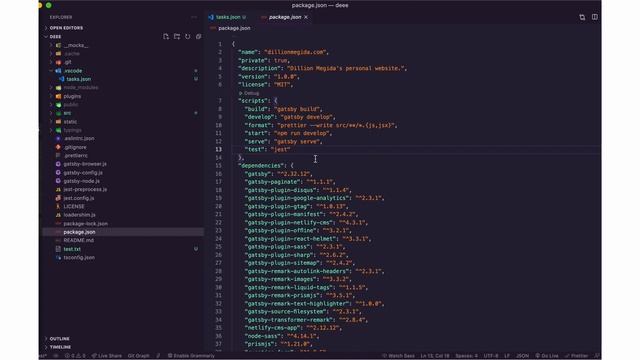
Task: Open the .eslintrc.json file
Action: click(79, 139)
